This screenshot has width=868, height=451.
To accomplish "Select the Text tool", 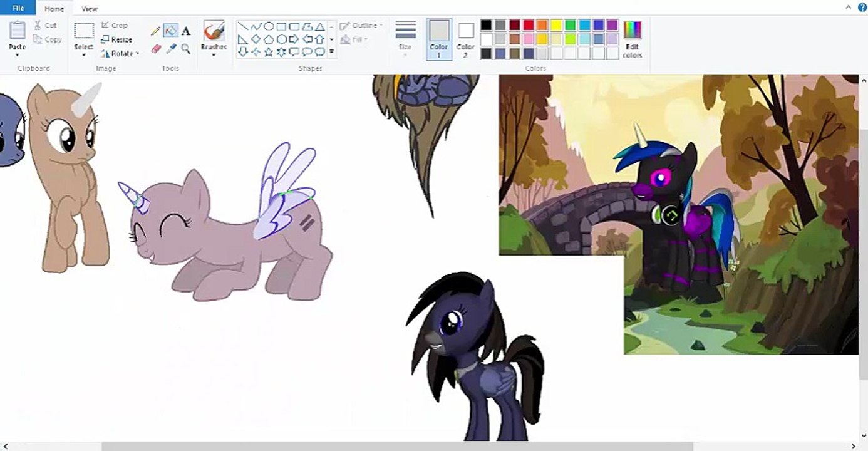I will pyautogui.click(x=185, y=31).
